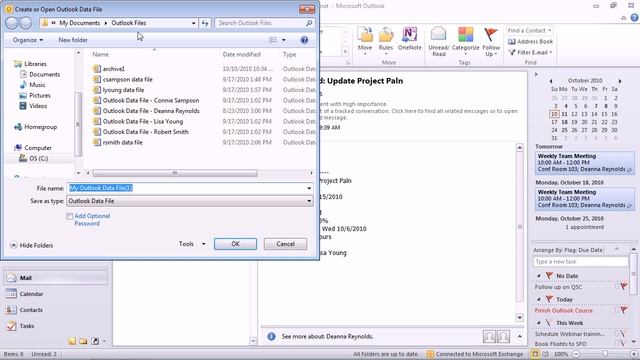Toggle Hide Folders in the dialog
This screenshot has height=360, width=640.
pos(31,245)
